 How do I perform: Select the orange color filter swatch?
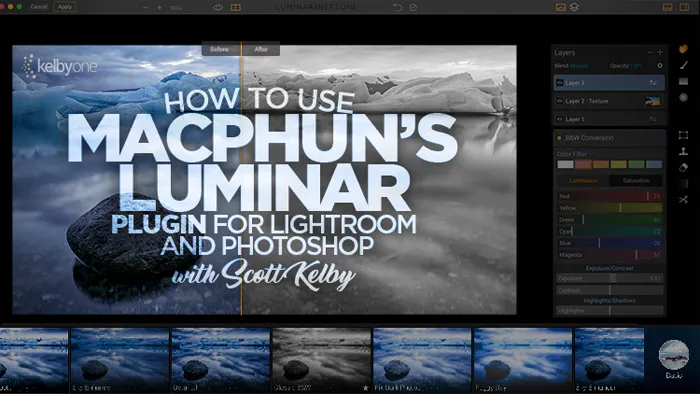coord(601,164)
